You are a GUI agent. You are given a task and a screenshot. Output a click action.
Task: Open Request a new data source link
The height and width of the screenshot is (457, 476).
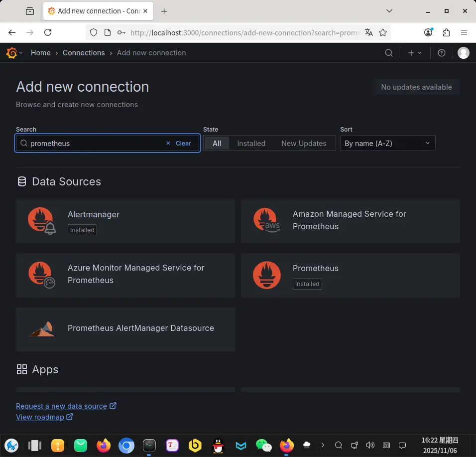pos(61,406)
